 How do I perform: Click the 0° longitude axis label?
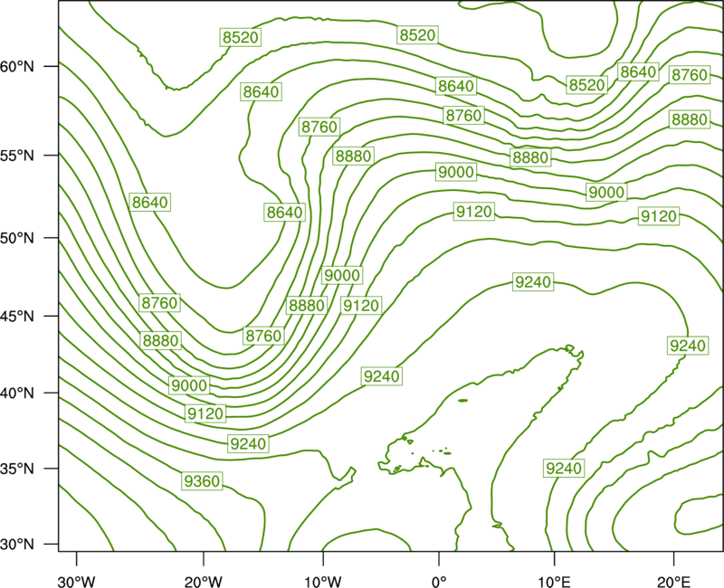pyautogui.click(x=439, y=582)
